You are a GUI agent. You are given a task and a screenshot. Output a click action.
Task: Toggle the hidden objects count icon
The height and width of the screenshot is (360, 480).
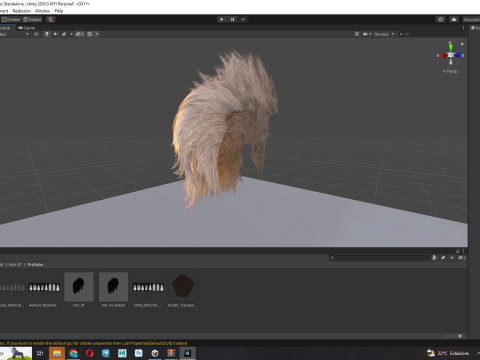coord(80,34)
